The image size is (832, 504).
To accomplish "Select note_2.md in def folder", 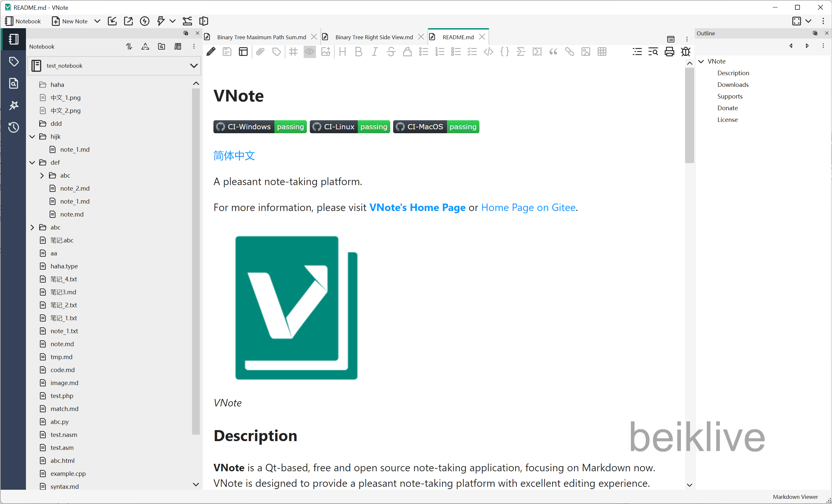I will [75, 189].
